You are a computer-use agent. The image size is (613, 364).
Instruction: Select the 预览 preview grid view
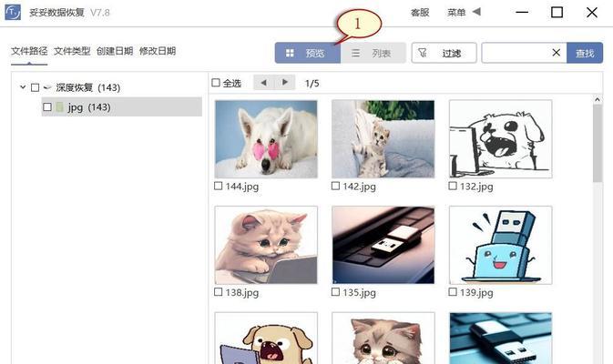[x=308, y=53]
